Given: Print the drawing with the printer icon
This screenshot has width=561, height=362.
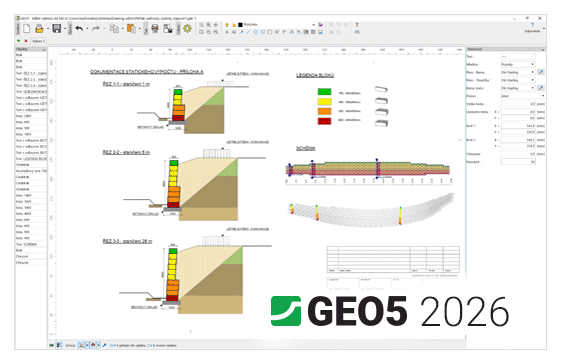Looking at the screenshot, I should [155, 29].
